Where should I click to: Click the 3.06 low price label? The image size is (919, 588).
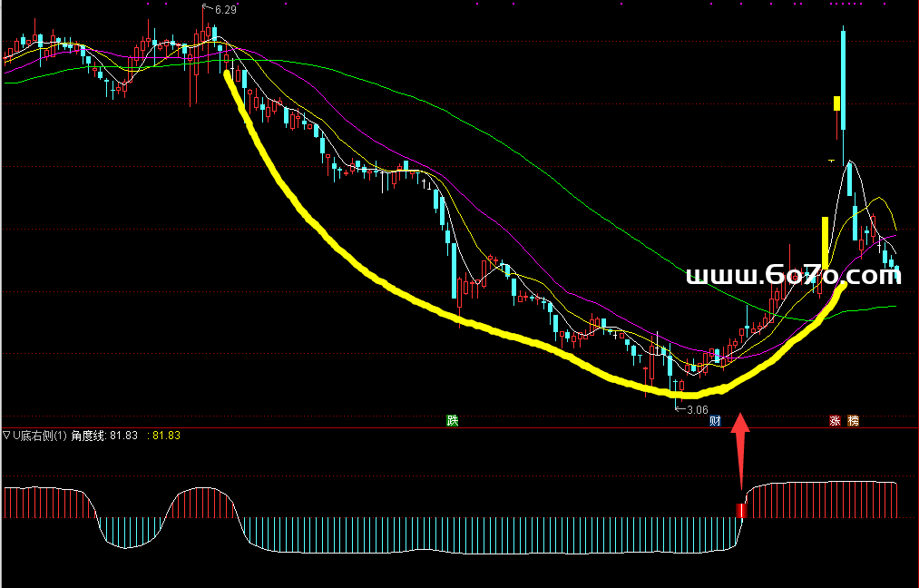pyautogui.click(x=697, y=410)
